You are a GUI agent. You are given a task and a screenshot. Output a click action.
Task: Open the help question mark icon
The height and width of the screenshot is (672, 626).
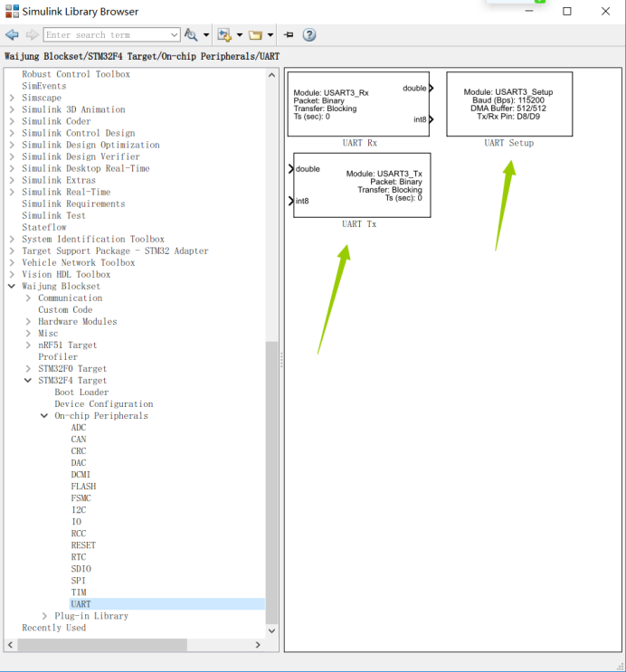[x=309, y=34]
